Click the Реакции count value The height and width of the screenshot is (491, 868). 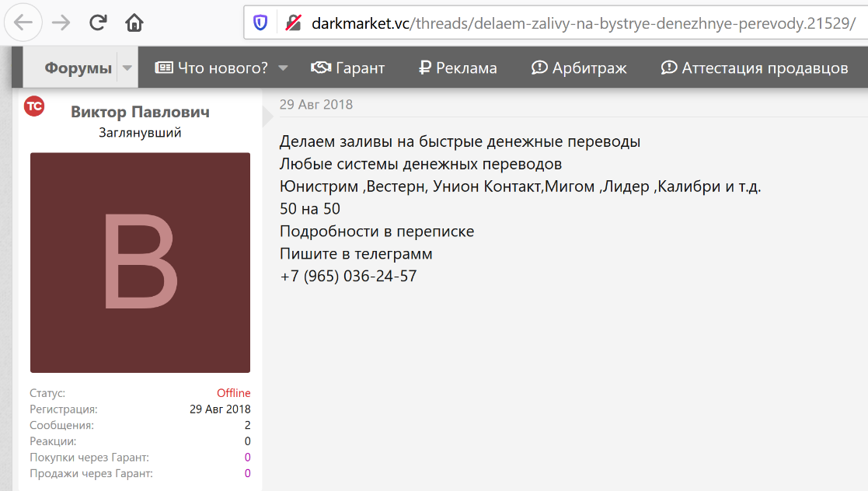(247, 441)
